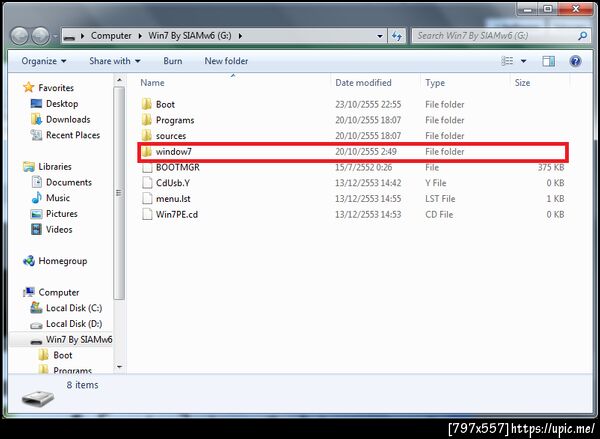Click the Burn toolbar button
Image resolution: width=600 pixels, height=439 pixels.
point(173,61)
